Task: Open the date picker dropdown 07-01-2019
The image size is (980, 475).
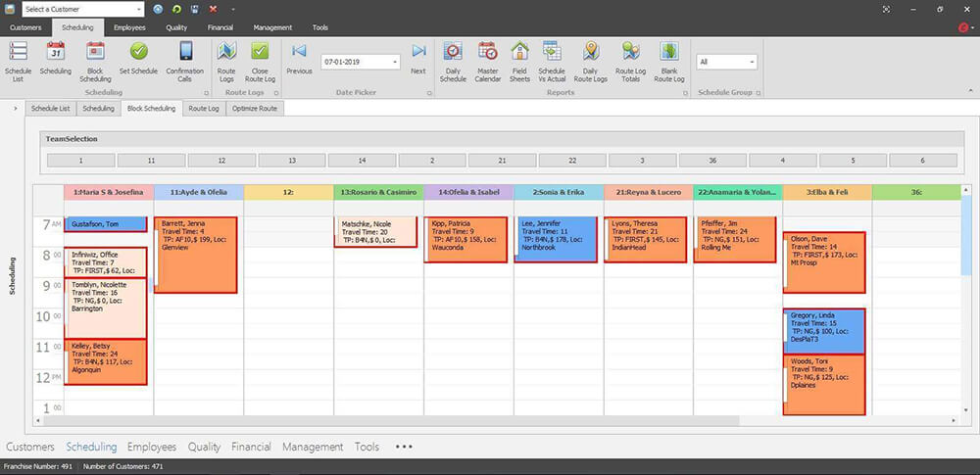Action: 395,62
